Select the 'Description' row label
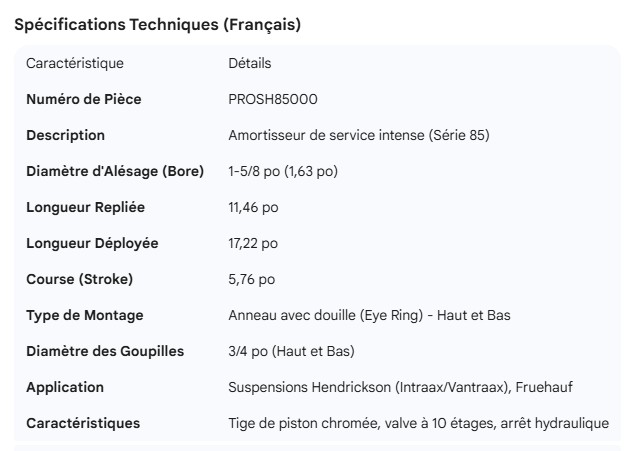The image size is (630, 451). tap(65, 135)
